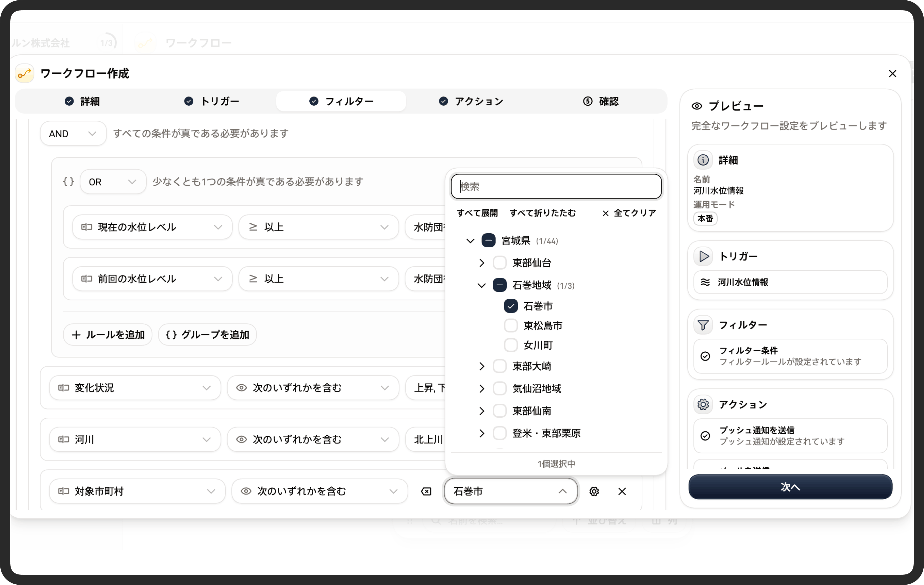
Task: Collapse the 石巻地域 tree node
Action: click(482, 285)
